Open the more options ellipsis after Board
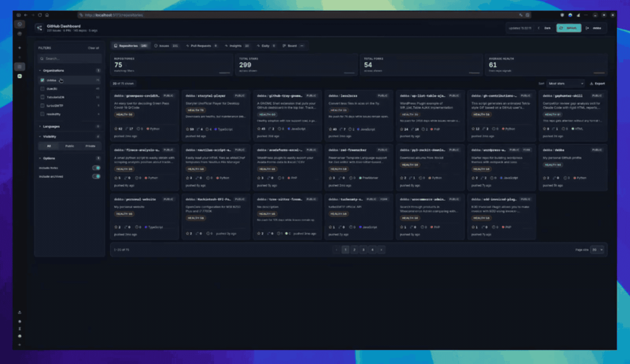630x364 pixels. pyautogui.click(x=302, y=46)
